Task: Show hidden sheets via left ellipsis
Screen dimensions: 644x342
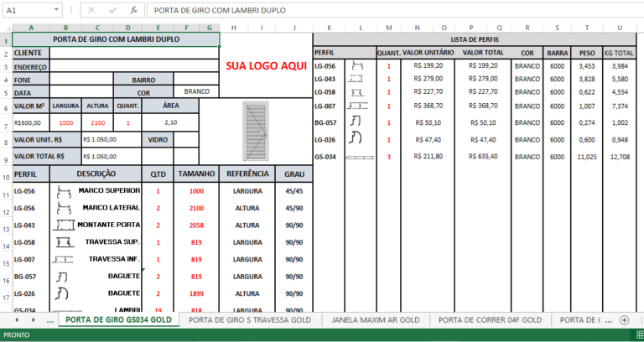Action: coord(50,320)
